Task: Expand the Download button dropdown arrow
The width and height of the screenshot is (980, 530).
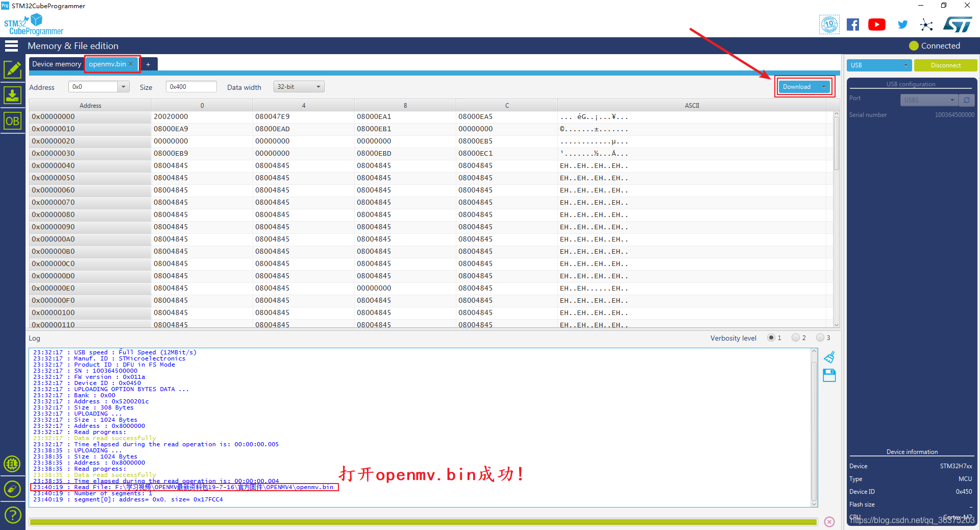Action: [824, 87]
